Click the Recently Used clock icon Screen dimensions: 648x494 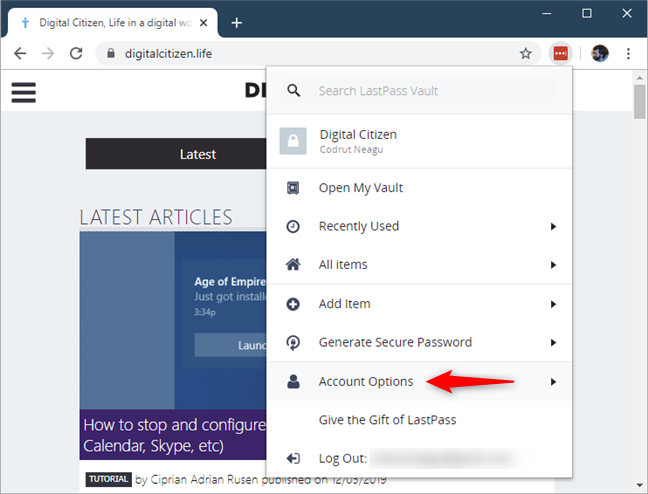(293, 227)
